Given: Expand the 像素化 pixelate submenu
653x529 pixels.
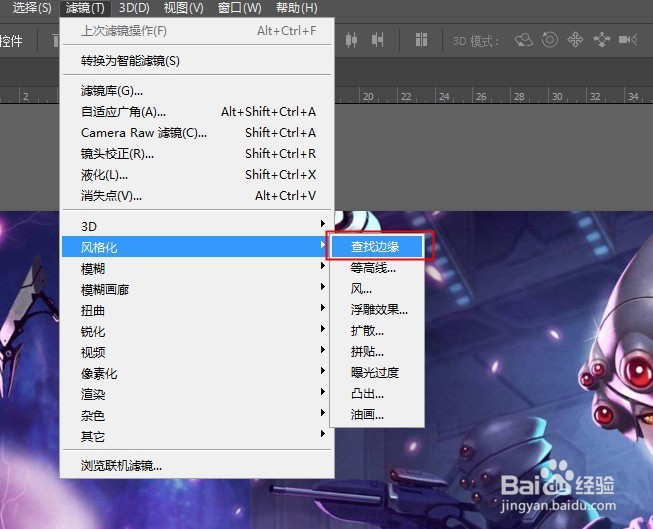Looking at the screenshot, I should pos(197,373).
